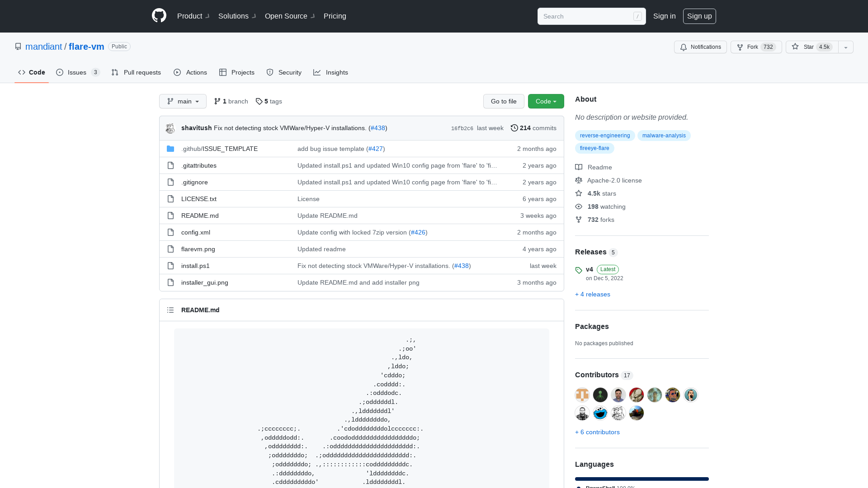Open the first orange-patterned contributor avatar
This screenshot has height=488, width=868.
point(582,395)
